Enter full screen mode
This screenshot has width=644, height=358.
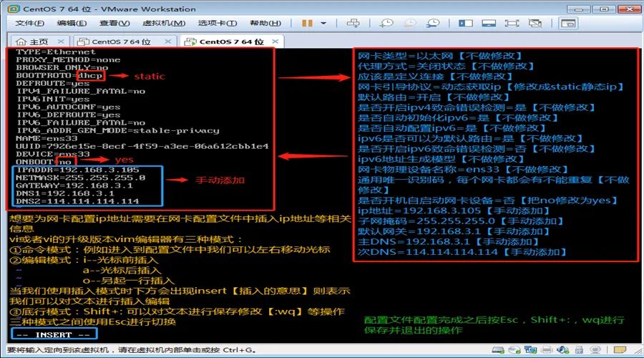(512, 23)
